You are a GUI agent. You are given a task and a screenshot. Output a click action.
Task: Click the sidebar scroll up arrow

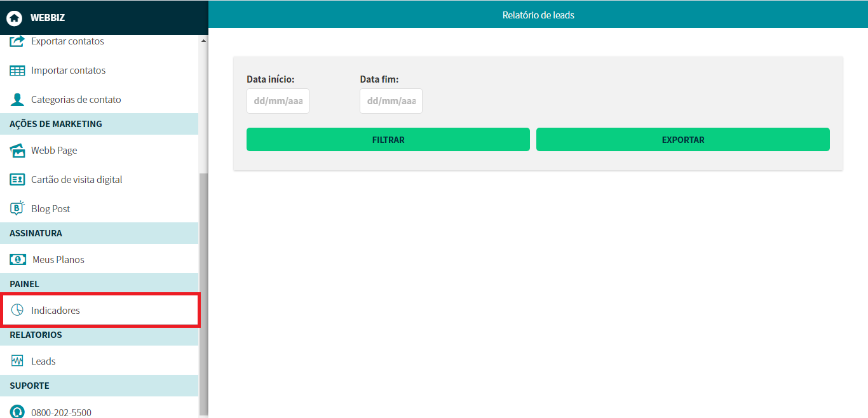(203, 41)
